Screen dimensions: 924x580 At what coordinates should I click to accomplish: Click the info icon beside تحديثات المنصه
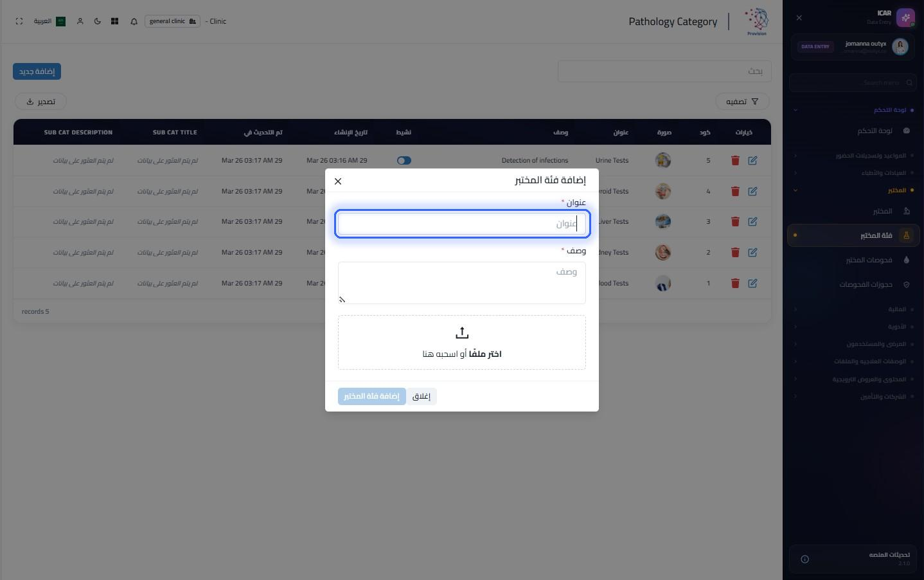coord(804,559)
